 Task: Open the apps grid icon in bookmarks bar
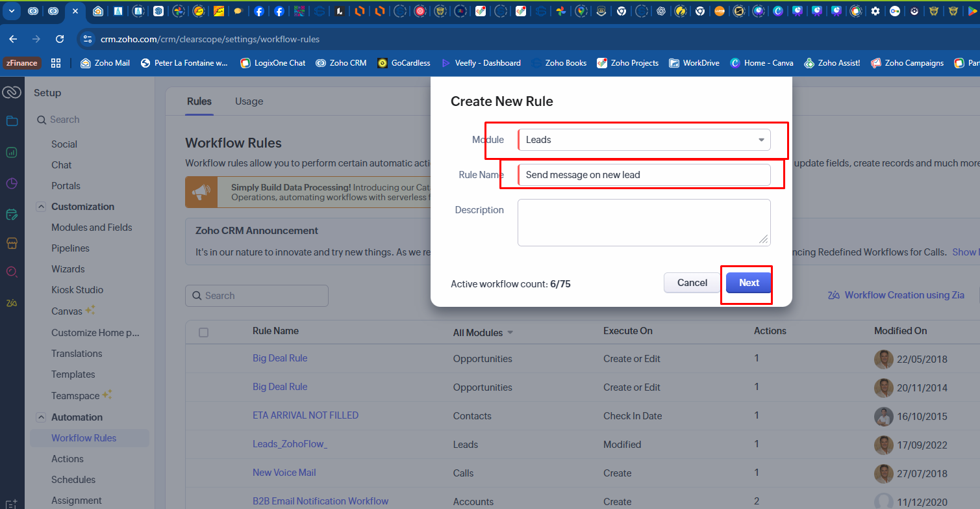tap(56, 63)
